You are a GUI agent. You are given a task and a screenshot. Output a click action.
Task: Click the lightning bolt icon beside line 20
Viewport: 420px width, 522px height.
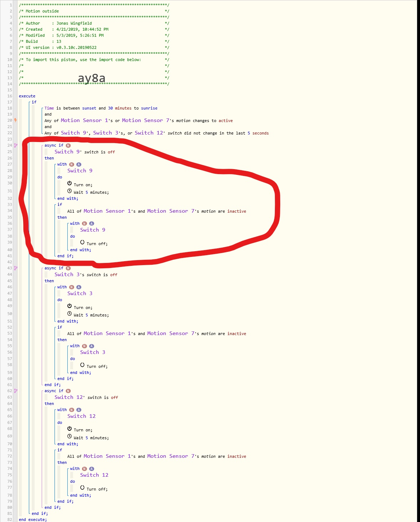click(15, 120)
